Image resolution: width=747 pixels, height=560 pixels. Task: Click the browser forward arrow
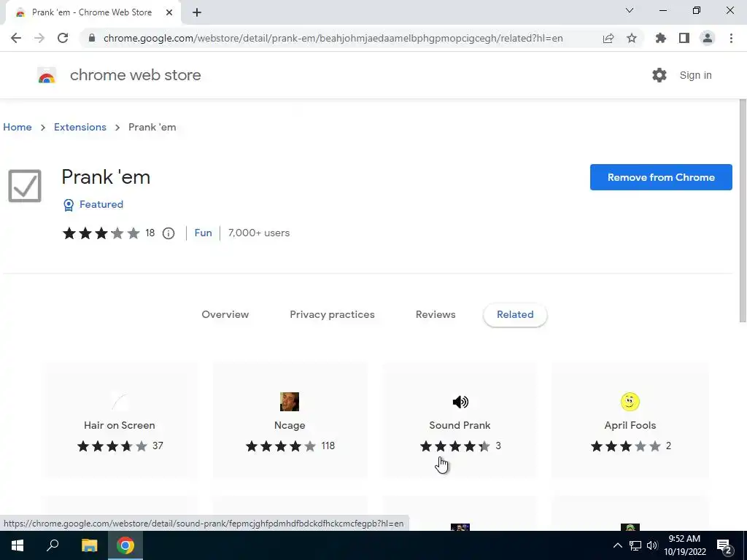[39, 38]
